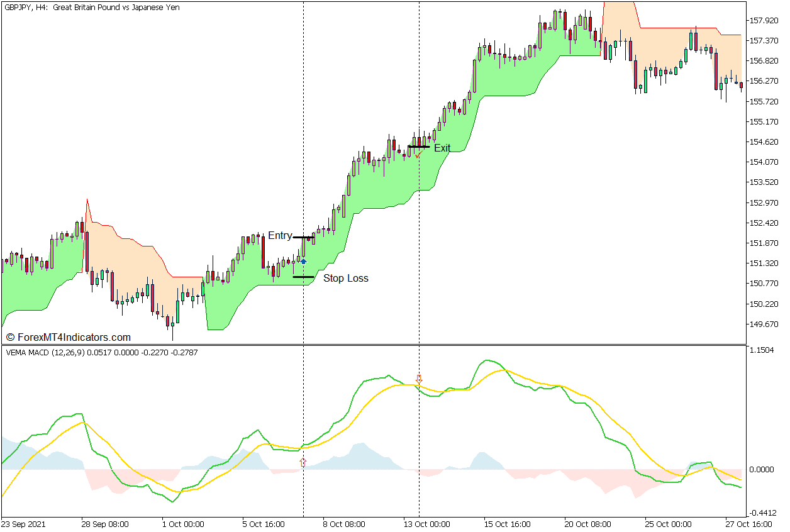Click the black Entry level line
790x532 pixels.
tap(303, 238)
